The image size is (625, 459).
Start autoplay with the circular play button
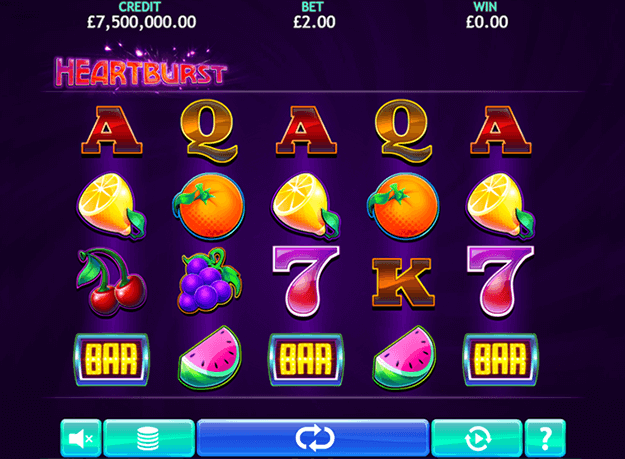[477, 438]
